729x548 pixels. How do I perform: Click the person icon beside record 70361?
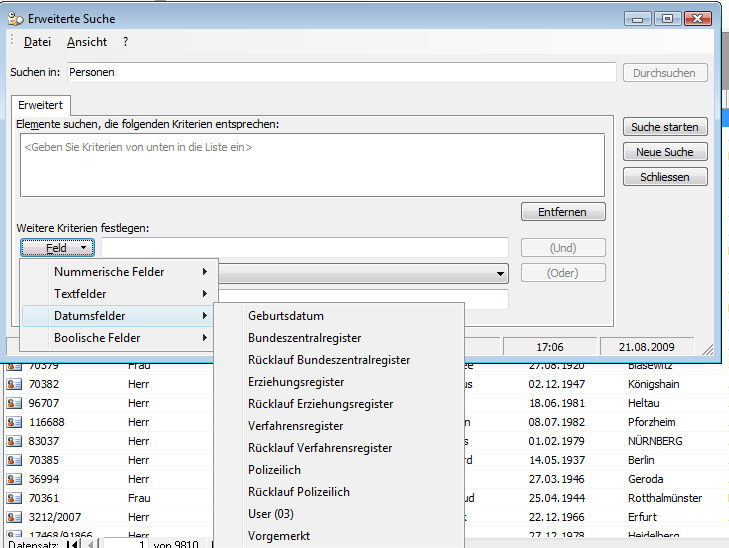[x=14, y=498]
